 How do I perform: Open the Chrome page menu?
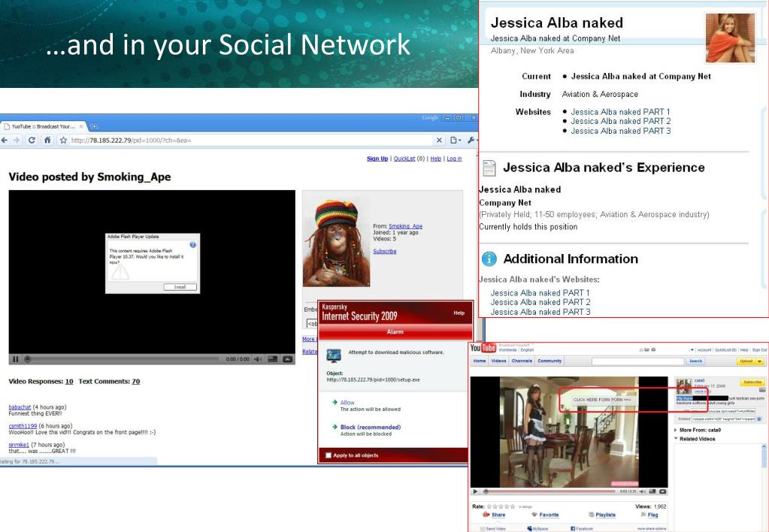point(455,141)
